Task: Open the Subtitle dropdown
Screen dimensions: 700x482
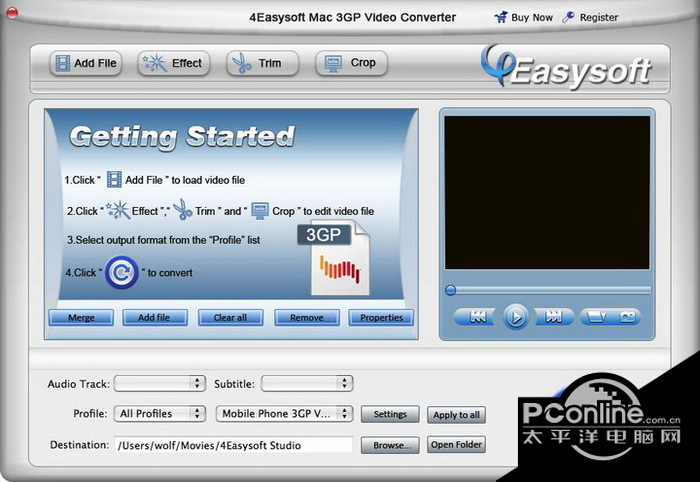Action: point(307,383)
